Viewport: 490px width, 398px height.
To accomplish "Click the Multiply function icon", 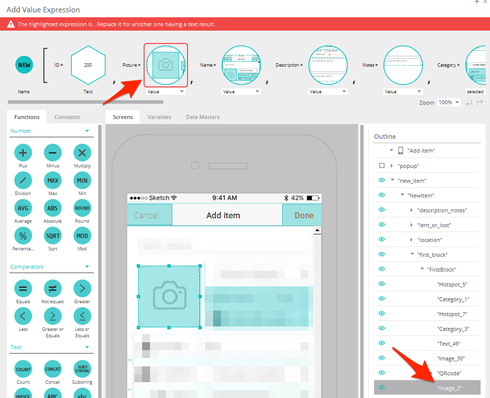I will pyautogui.click(x=82, y=153).
